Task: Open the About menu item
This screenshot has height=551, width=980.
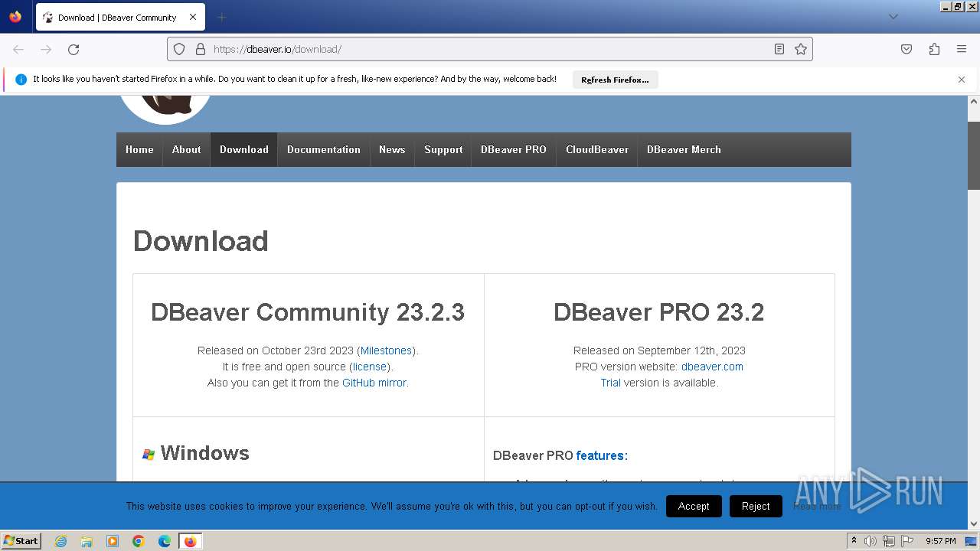Action: tap(186, 149)
